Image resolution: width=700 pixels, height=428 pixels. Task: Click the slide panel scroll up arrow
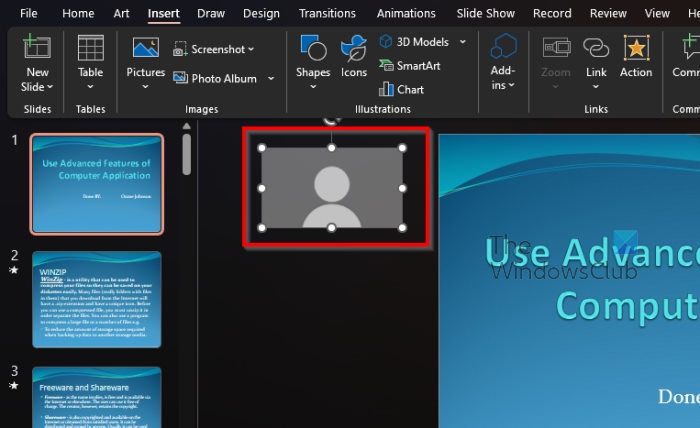(x=187, y=126)
